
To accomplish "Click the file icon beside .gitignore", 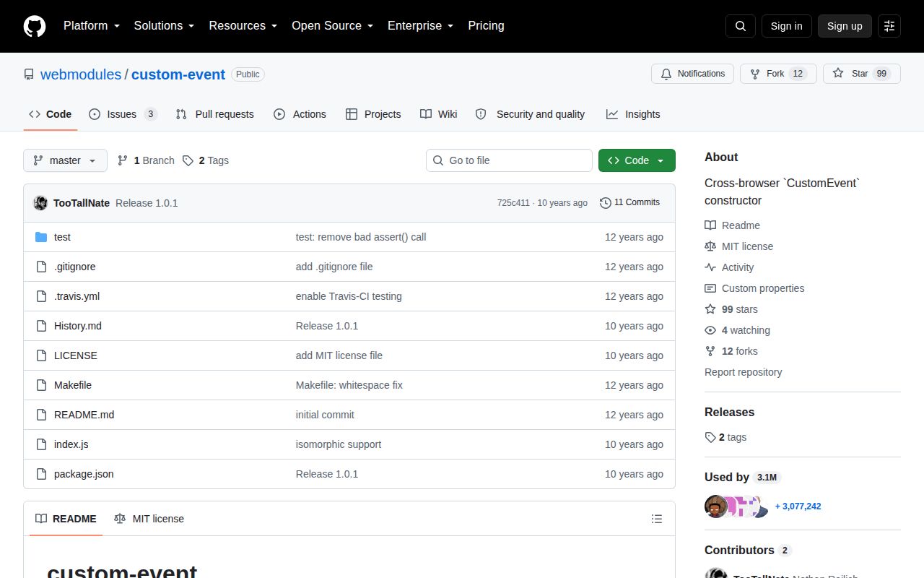I will pyautogui.click(x=41, y=267).
